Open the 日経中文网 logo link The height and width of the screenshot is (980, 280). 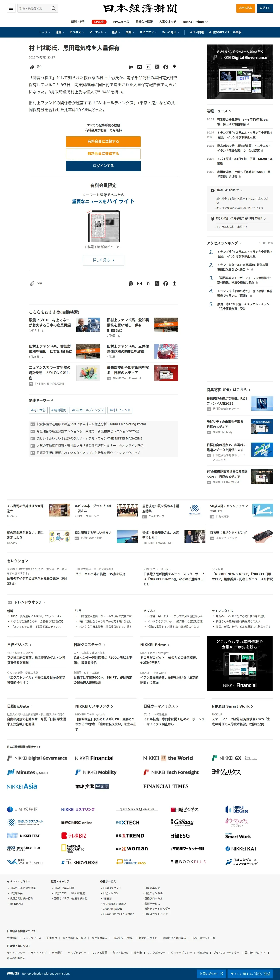click(92, 786)
